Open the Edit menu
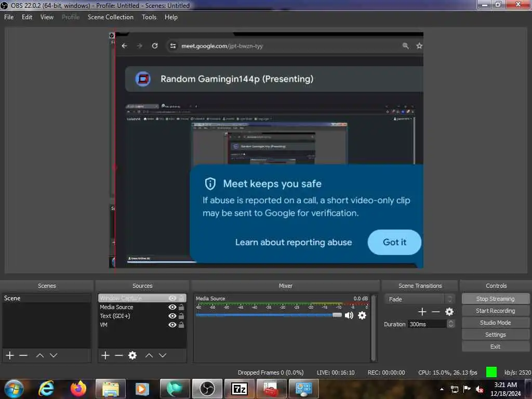The height and width of the screenshot is (399, 532). coord(27,17)
